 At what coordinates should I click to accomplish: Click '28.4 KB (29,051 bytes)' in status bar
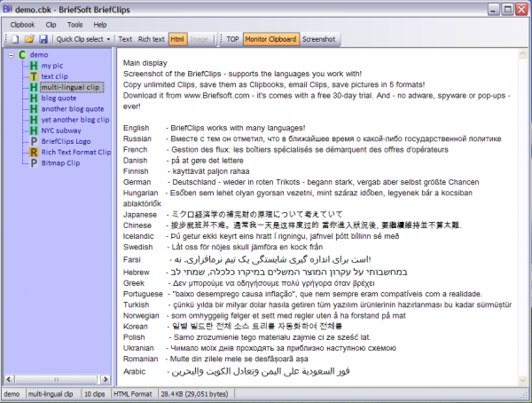pos(194,394)
